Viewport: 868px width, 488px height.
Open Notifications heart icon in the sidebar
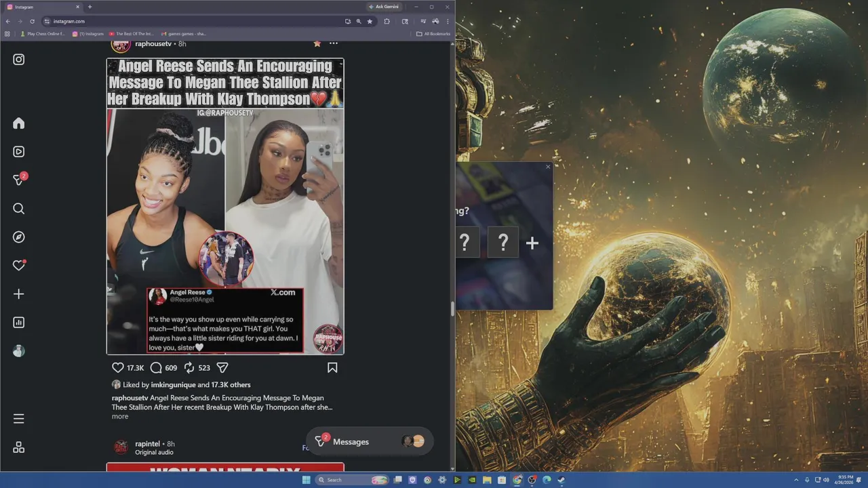pyautogui.click(x=19, y=266)
